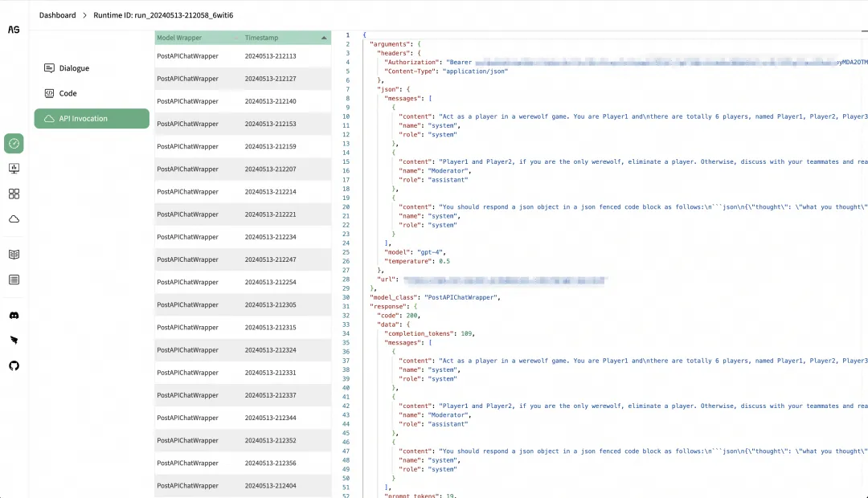The width and height of the screenshot is (868, 498).
Task: Open the monitor chart icon in the sidebar
Action: point(14,168)
